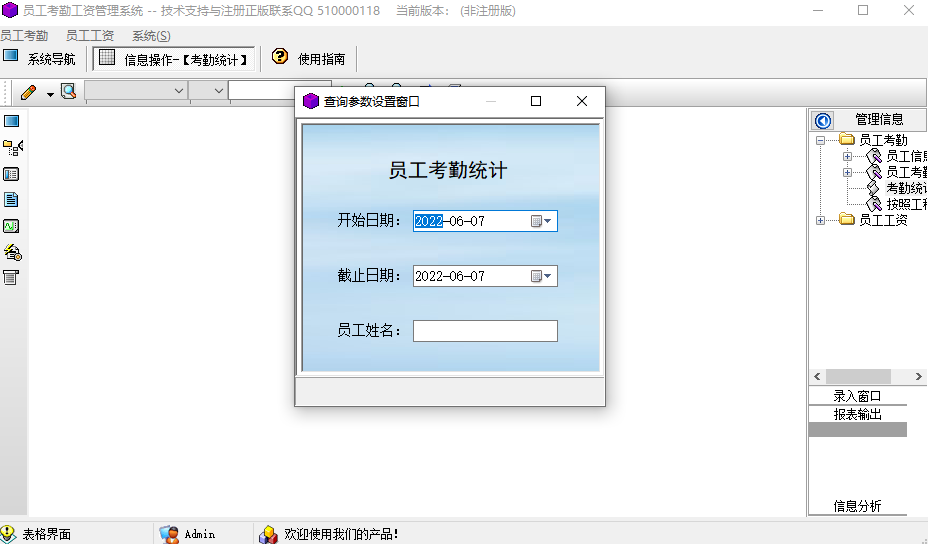Switch to 系统导航 tab
The image size is (928, 544).
40,59
